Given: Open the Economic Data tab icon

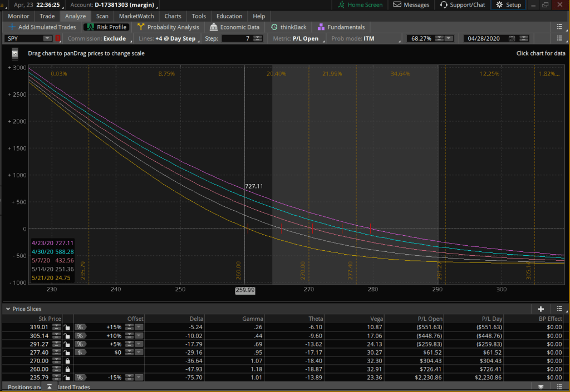Looking at the screenshot, I should pyautogui.click(x=213, y=27).
